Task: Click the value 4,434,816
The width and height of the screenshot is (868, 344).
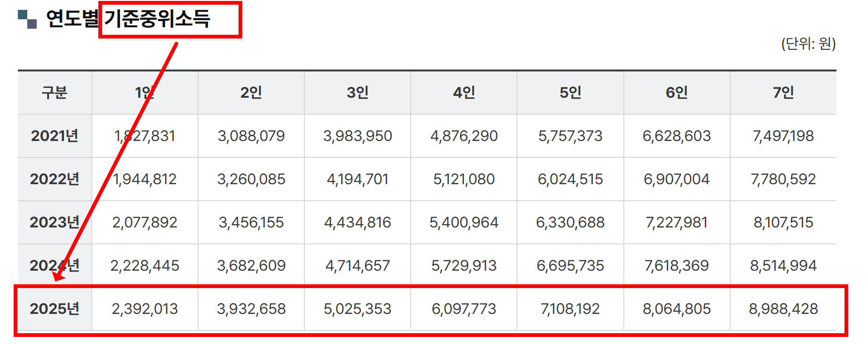Action: [x=358, y=222]
